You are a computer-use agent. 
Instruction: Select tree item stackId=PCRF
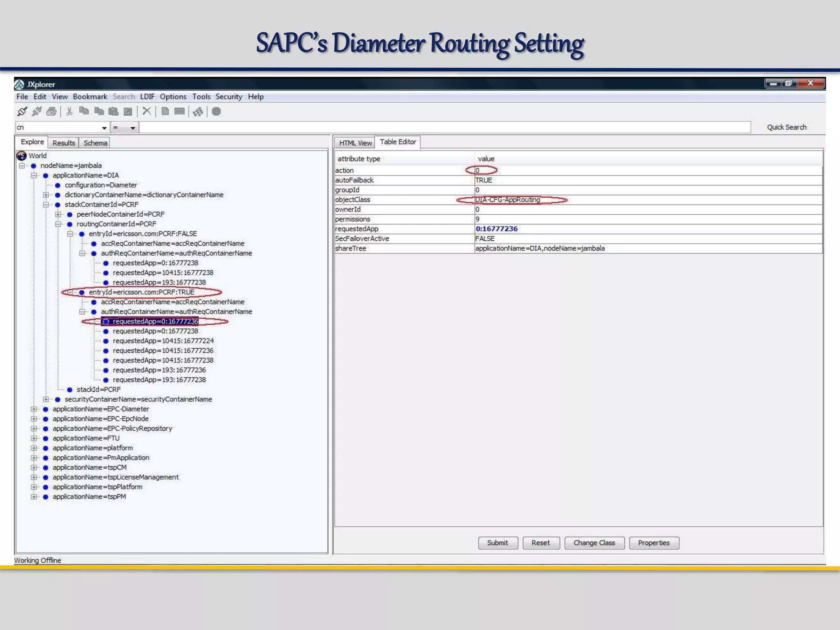[x=99, y=390]
